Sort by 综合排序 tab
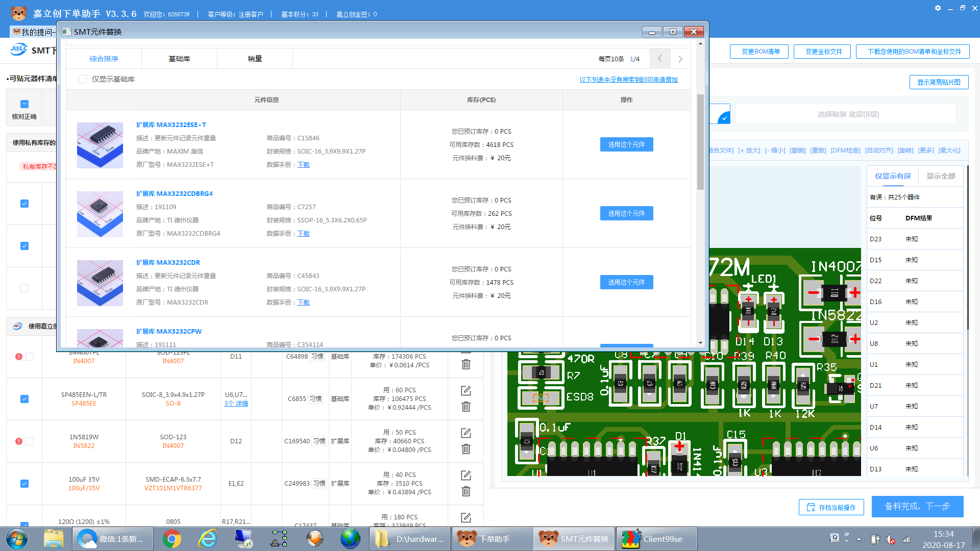 104,59
